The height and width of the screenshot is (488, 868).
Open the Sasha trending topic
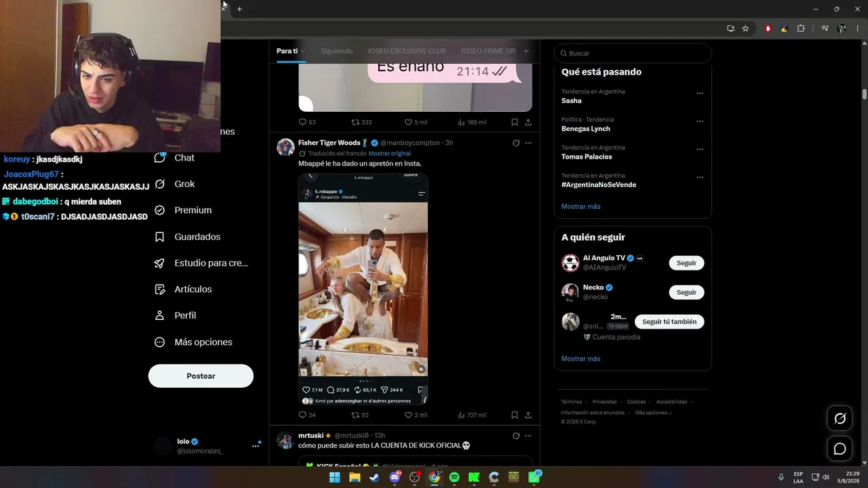(x=572, y=101)
